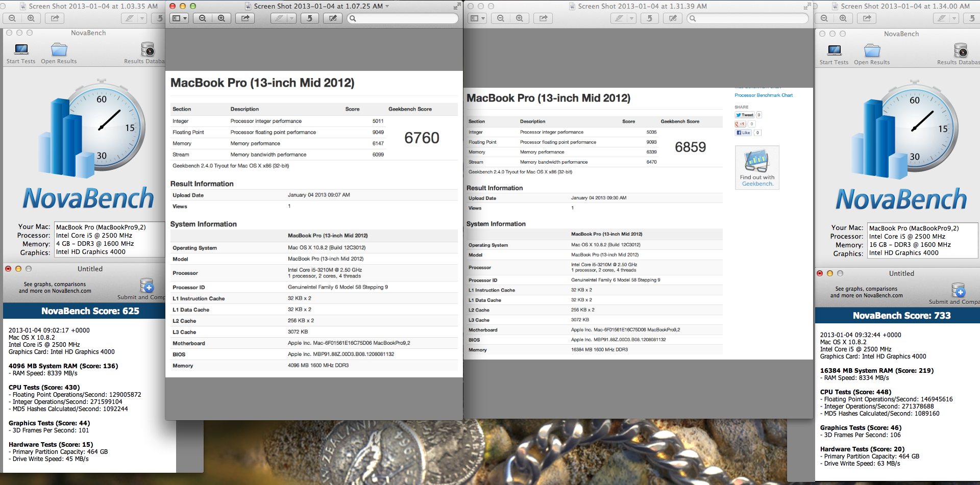Click the Annotate pen in the 1.03.35 AM window
Viewport: 980px width, 485px height.
click(x=130, y=18)
